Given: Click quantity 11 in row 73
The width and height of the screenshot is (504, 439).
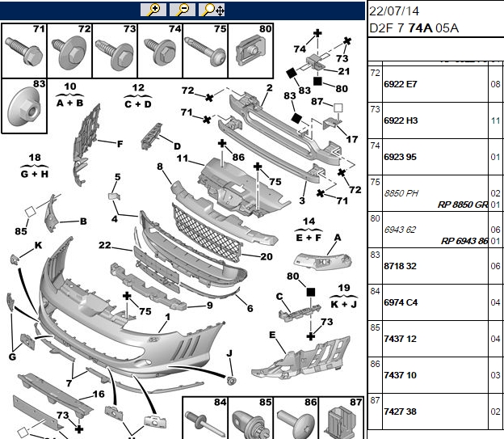Looking at the screenshot, I should pos(495,120).
